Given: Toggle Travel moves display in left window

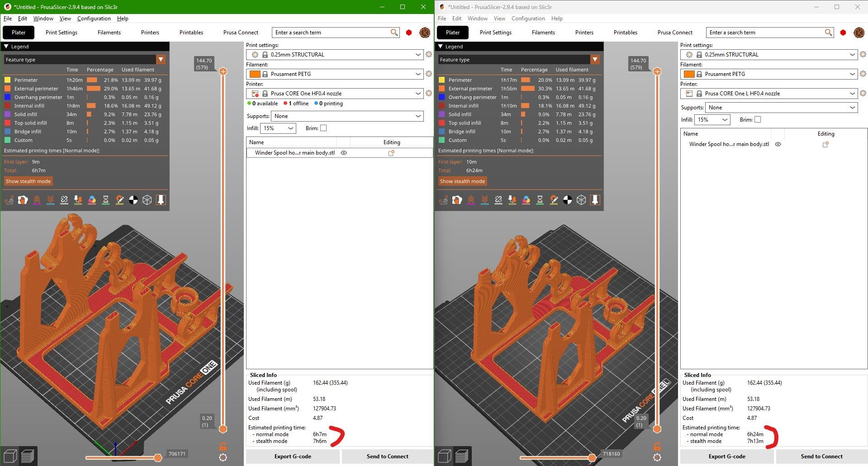Looking at the screenshot, I should pyautogui.click(x=9, y=200).
